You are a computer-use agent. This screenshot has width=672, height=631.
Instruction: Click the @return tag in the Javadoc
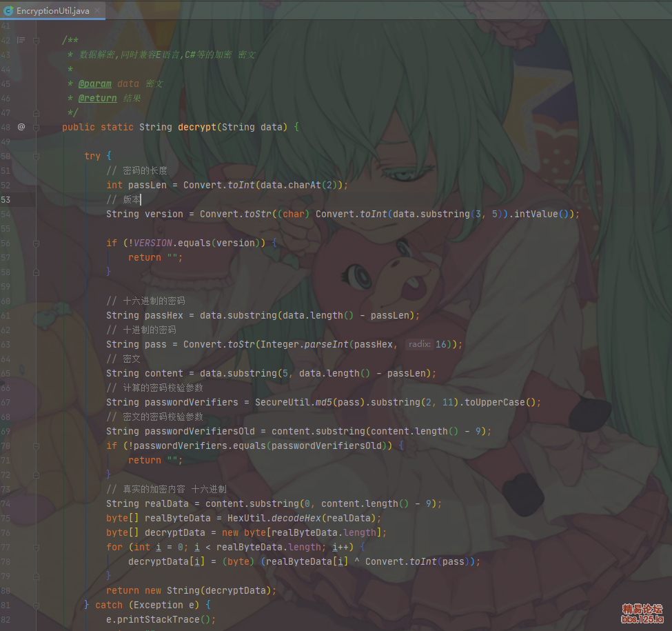click(98, 99)
